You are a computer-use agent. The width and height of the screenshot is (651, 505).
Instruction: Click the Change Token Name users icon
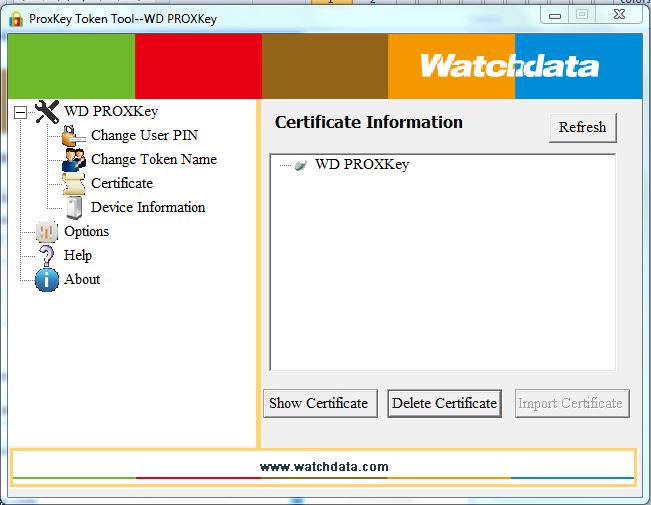73,160
